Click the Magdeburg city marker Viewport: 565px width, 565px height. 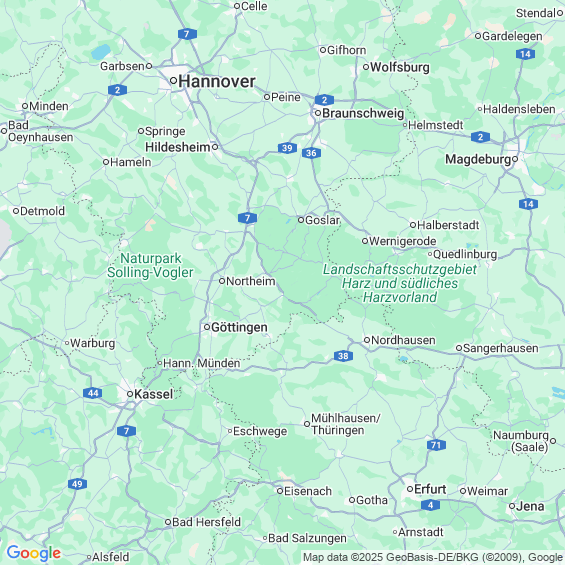coord(515,159)
